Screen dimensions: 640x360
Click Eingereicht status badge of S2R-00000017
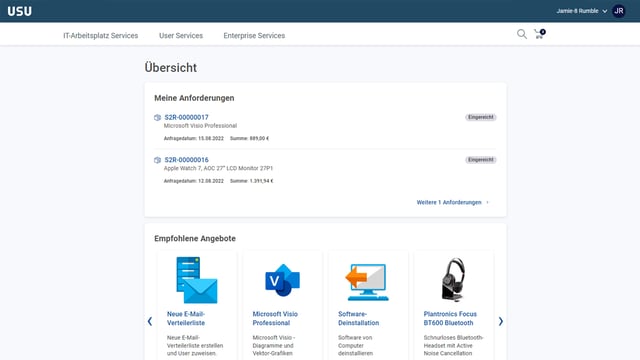pos(481,117)
